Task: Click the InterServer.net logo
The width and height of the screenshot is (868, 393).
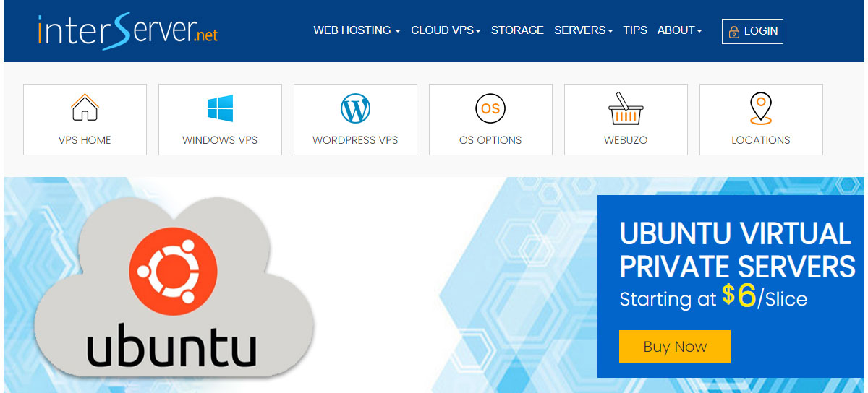Action: (127, 30)
